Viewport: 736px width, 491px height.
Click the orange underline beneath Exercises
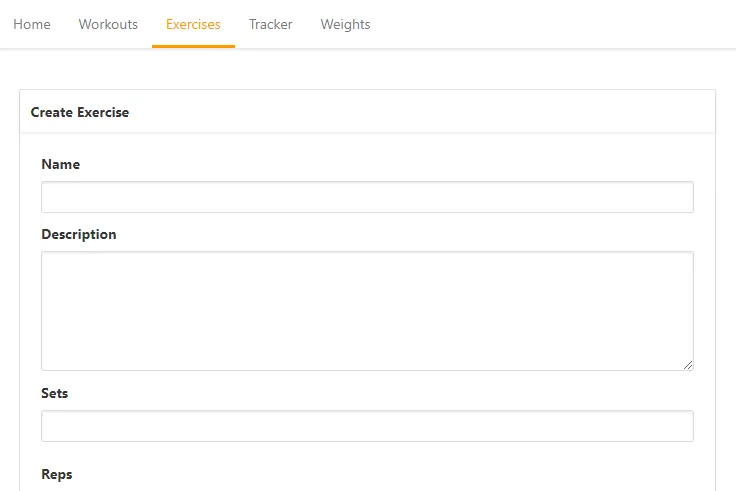coord(193,46)
